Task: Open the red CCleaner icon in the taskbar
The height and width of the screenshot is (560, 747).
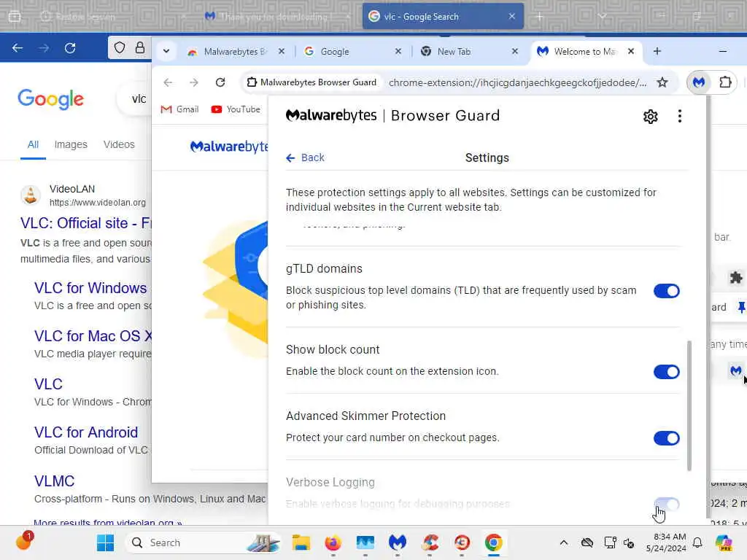Action: (430, 542)
